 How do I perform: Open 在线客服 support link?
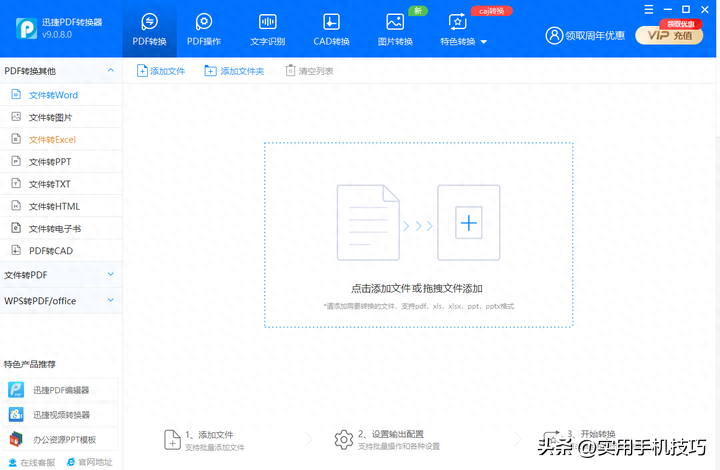(x=32, y=462)
